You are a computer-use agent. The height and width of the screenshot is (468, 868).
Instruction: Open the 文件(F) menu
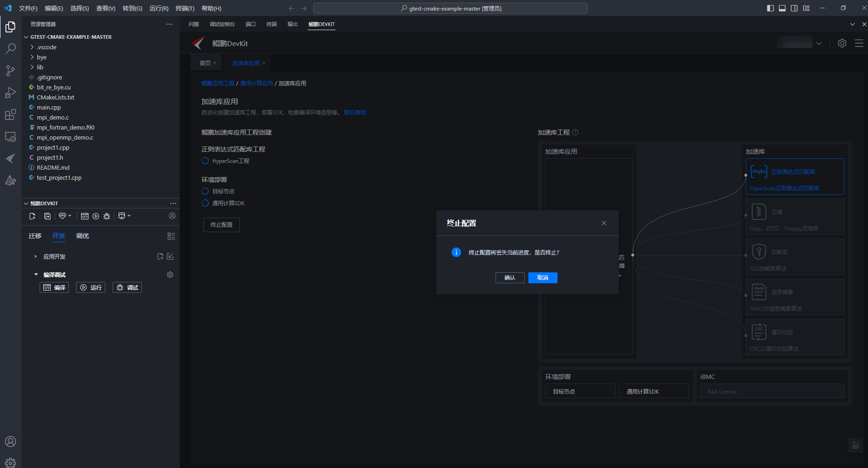click(x=28, y=8)
